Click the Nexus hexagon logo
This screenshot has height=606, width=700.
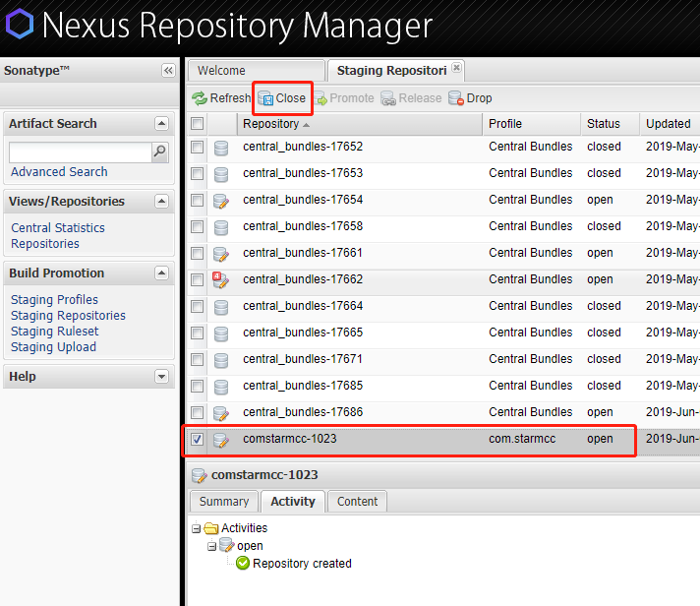click(x=20, y=25)
